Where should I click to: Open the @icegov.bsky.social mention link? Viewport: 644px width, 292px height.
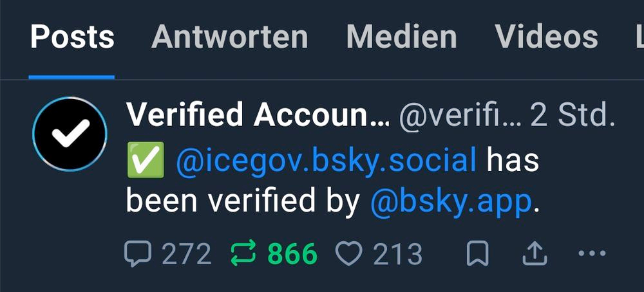[326, 161]
